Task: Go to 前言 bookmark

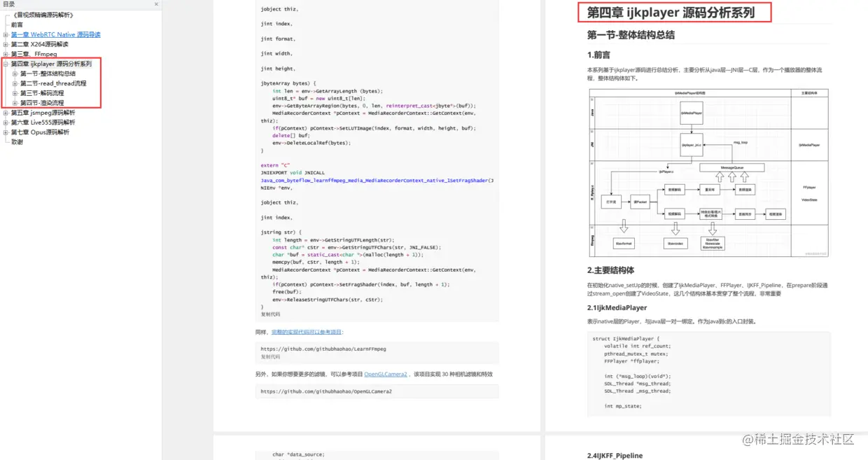Action: point(17,25)
